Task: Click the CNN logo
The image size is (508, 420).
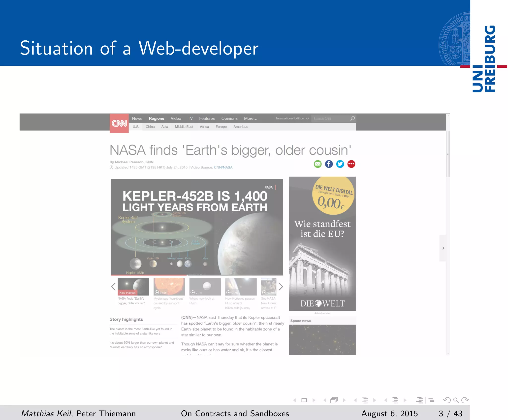Action: pos(119,123)
